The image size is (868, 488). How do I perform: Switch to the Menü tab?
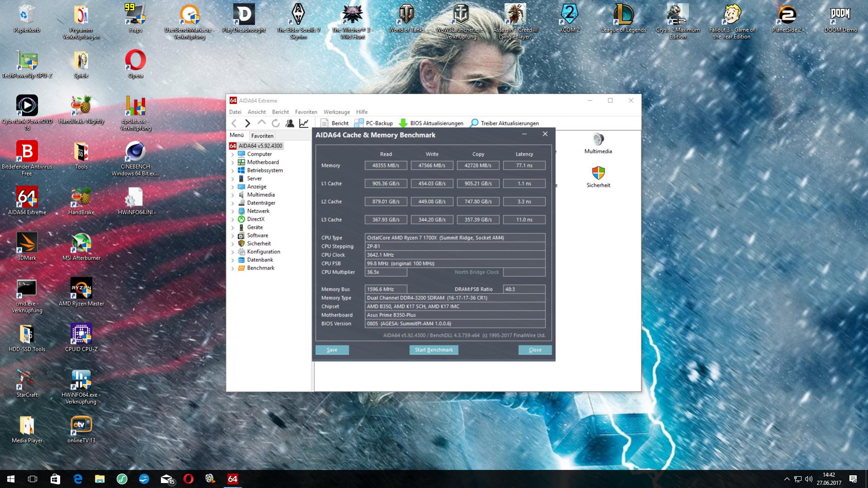237,135
